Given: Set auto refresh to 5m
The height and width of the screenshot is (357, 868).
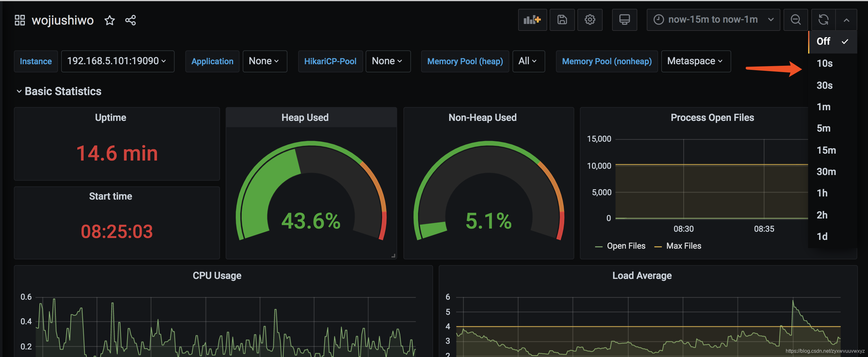Looking at the screenshot, I should tap(832, 128).
